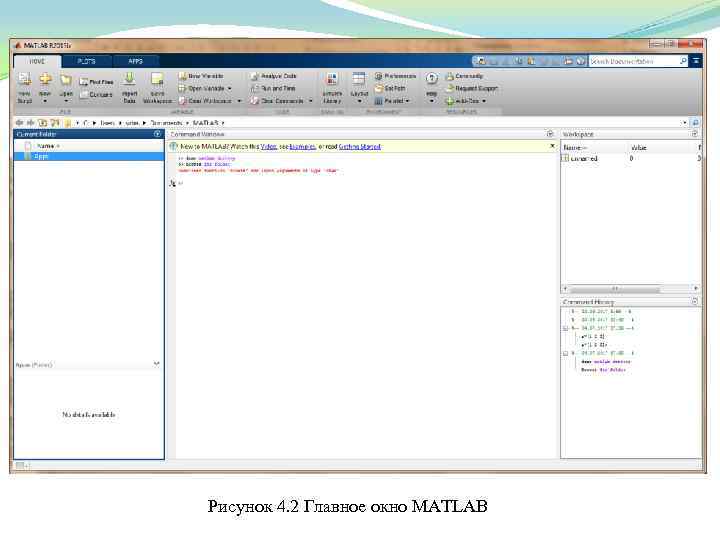Open the Video link in the banner
Screen dimensions: 720x540
point(269,146)
